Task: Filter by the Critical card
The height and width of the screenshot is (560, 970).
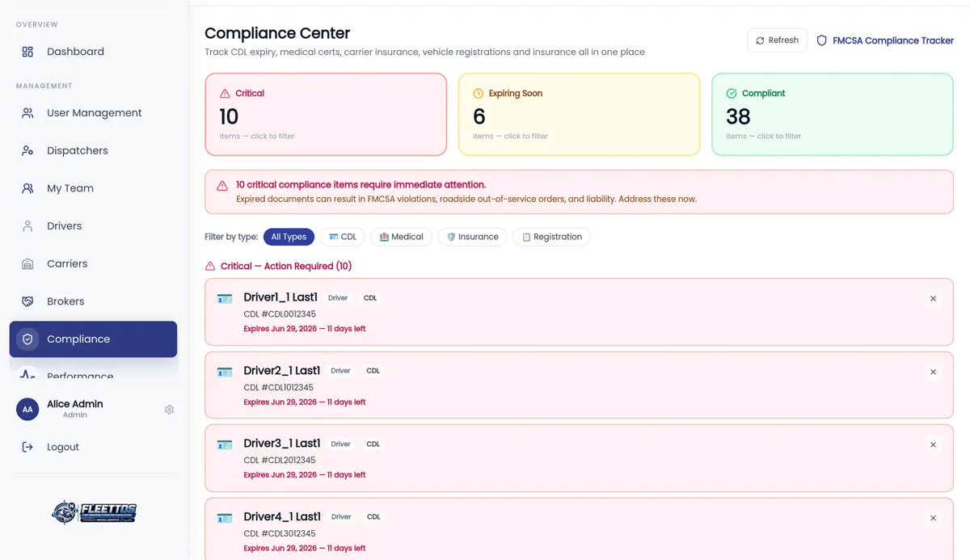Action: pyautogui.click(x=326, y=114)
